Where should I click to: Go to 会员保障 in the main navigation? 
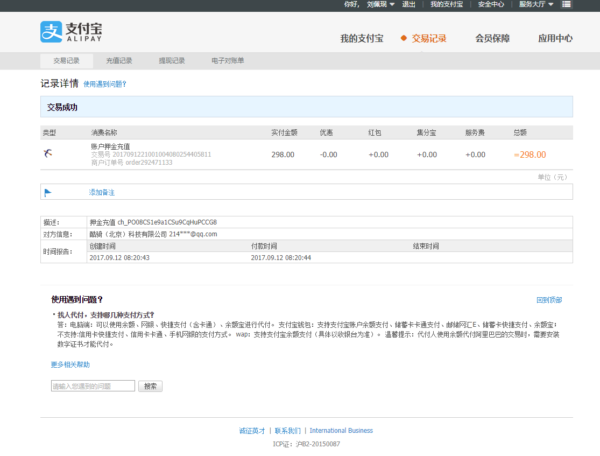492,39
